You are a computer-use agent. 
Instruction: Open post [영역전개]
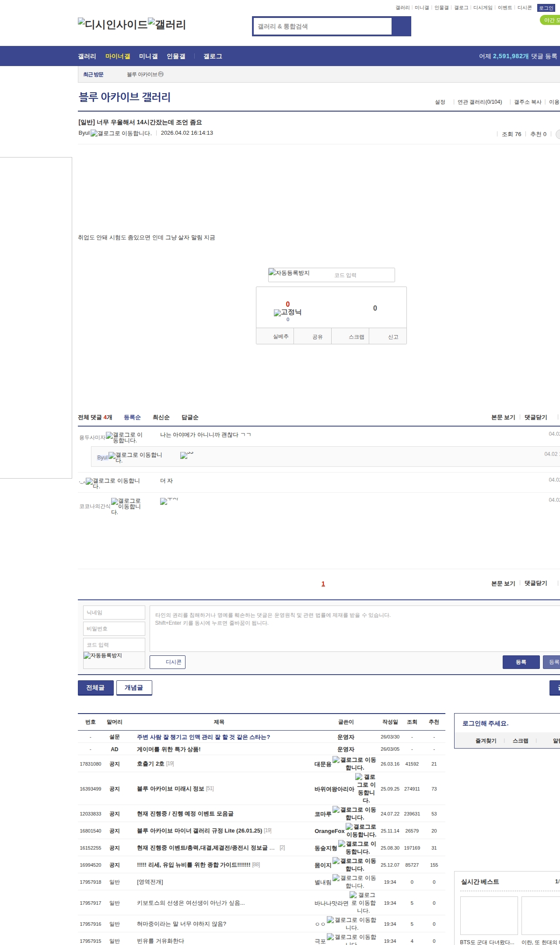(150, 882)
